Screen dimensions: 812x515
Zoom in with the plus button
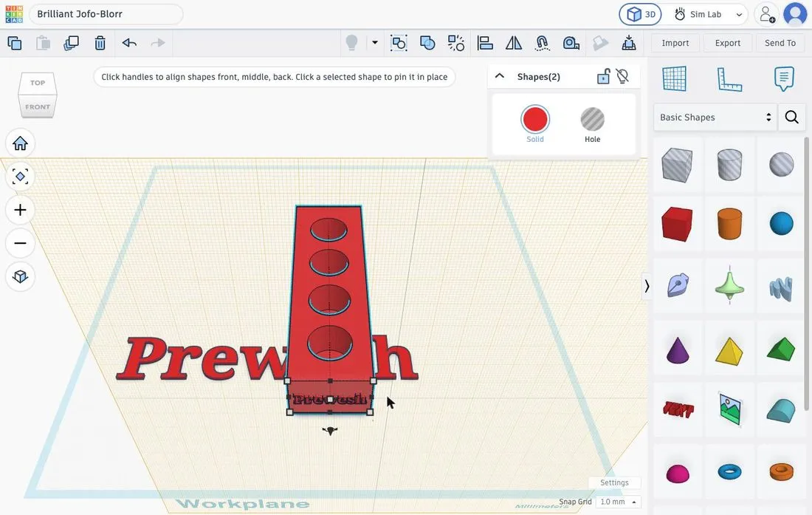pos(20,210)
